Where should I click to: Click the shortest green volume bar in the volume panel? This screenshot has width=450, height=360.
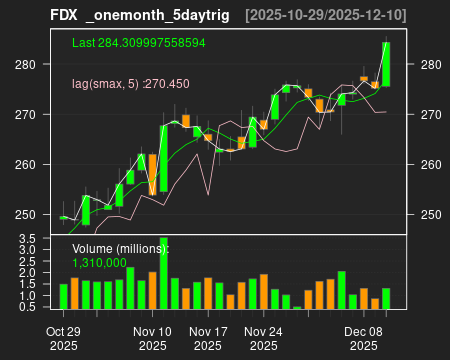point(297,308)
